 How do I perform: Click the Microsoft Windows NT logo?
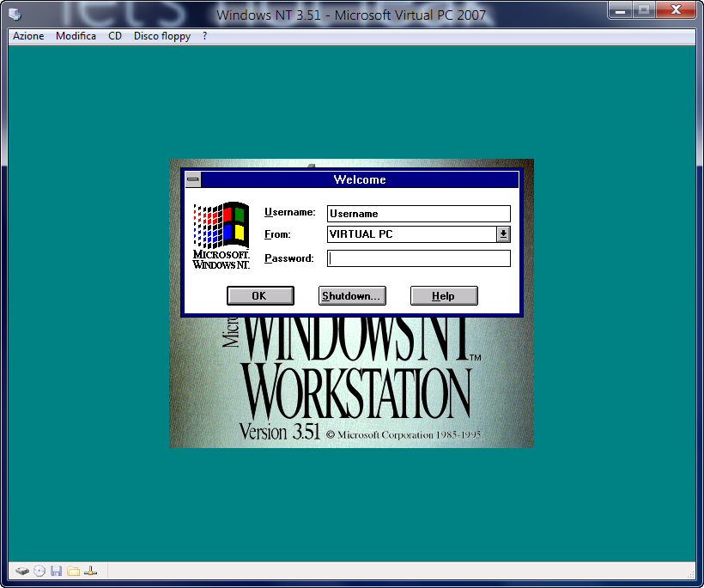coord(221,236)
